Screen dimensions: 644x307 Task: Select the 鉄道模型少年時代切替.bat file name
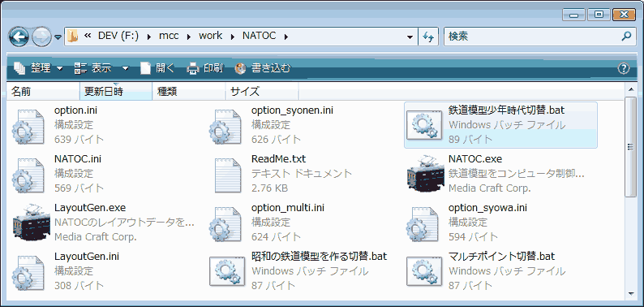point(506,110)
